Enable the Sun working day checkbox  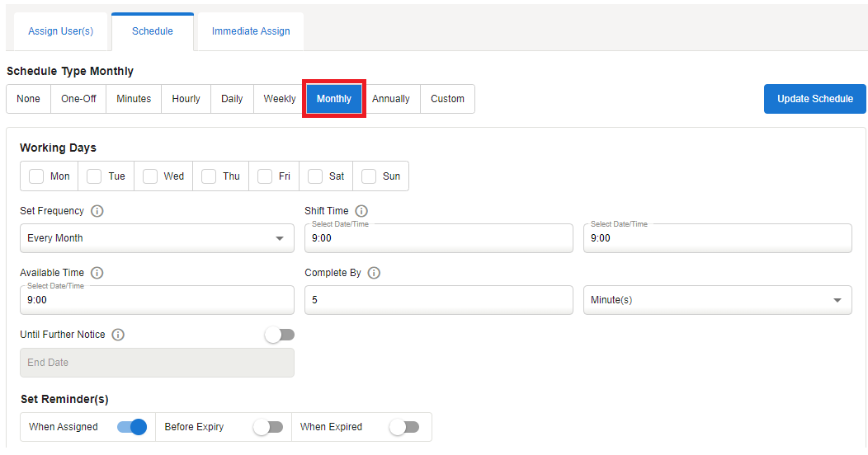(369, 176)
